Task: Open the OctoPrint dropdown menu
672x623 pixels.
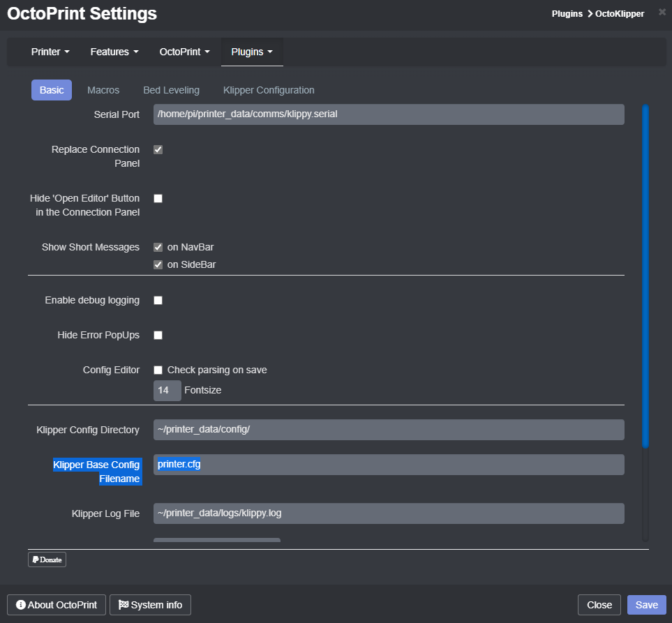Action: pos(184,52)
